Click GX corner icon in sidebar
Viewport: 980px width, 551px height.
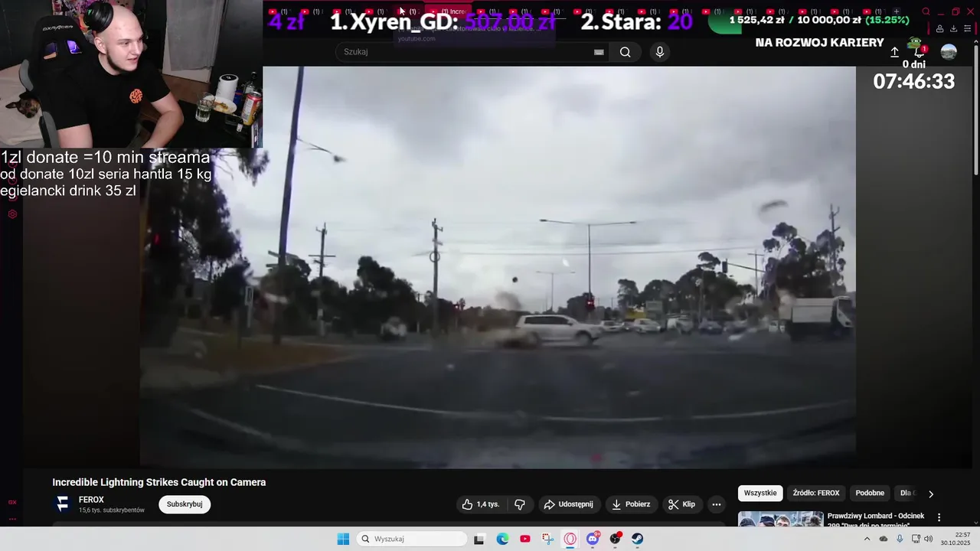click(x=12, y=502)
